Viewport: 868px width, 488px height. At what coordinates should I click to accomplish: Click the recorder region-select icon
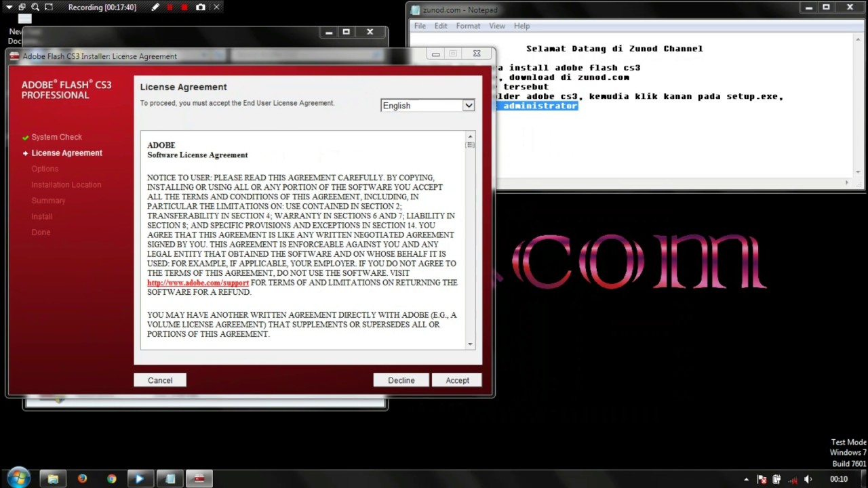[49, 7]
